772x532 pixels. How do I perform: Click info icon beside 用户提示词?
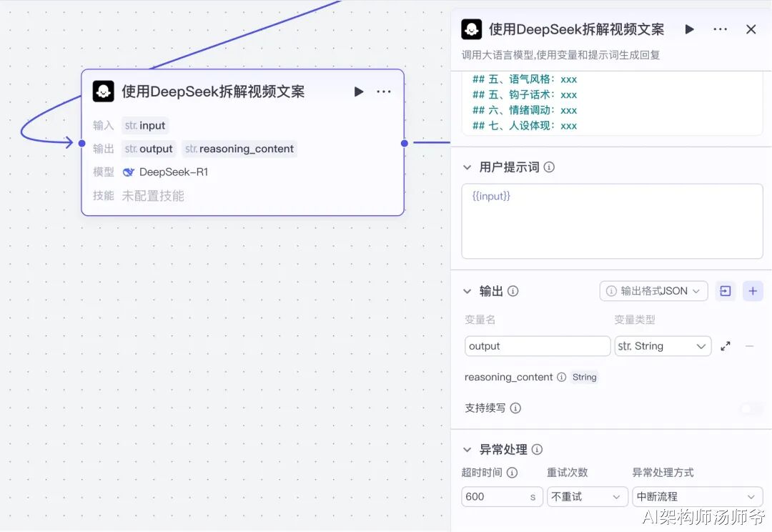click(x=549, y=167)
